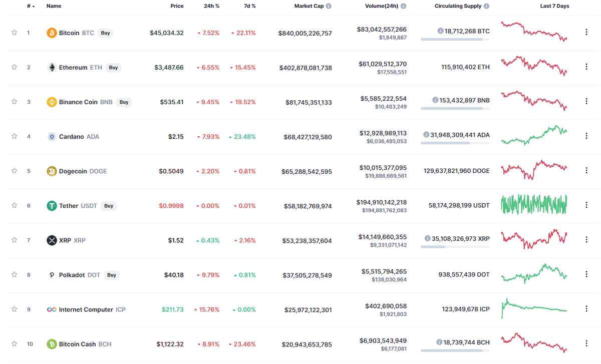601x364 pixels.
Task: Open more options menu for Dogecoin row
Action: pyautogui.click(x=586, y=170)
